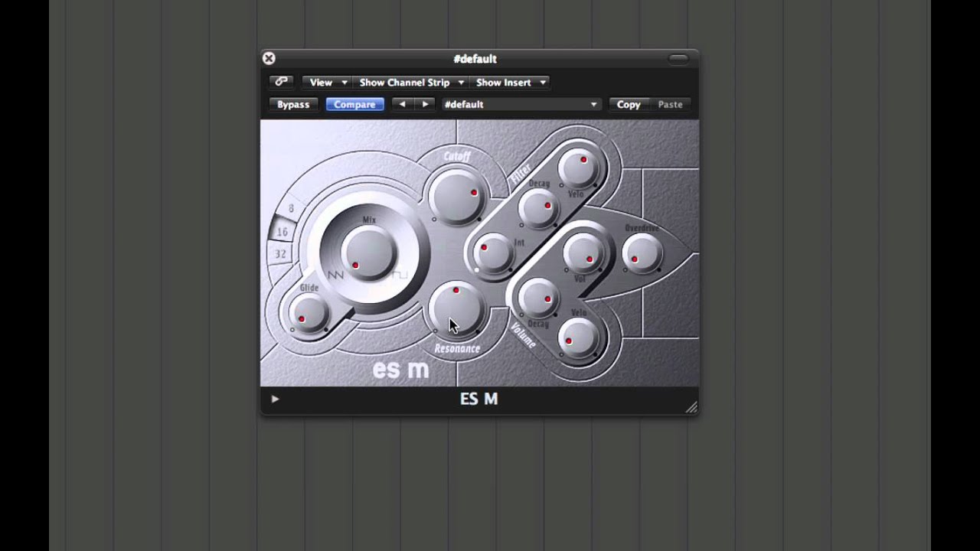Image resolution: width=980 pixels, height=551 pixels.
Task: Click the Cutoff knob
Action: click(x=457, y=196)
